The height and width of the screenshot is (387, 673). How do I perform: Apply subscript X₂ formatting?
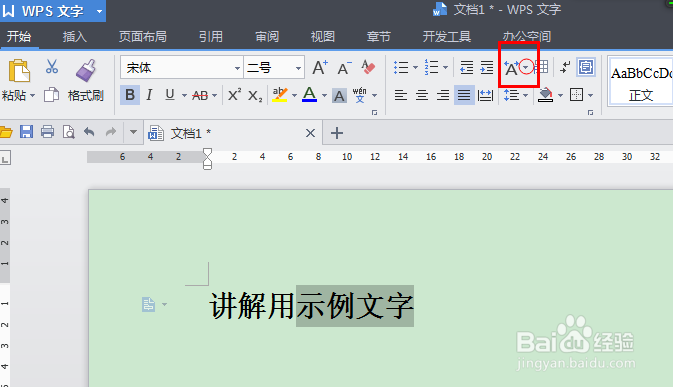click(255, 95)
